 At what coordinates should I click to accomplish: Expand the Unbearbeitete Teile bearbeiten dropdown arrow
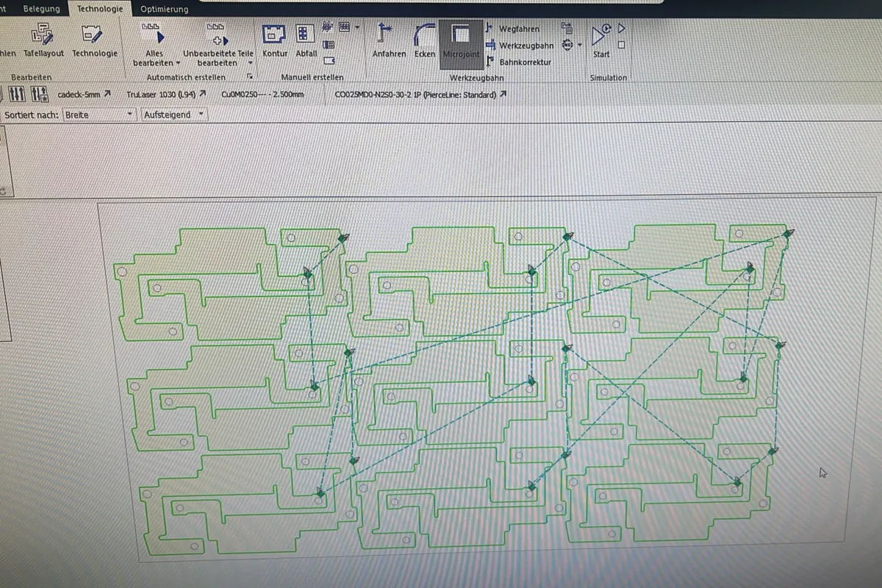coord(250,63)
